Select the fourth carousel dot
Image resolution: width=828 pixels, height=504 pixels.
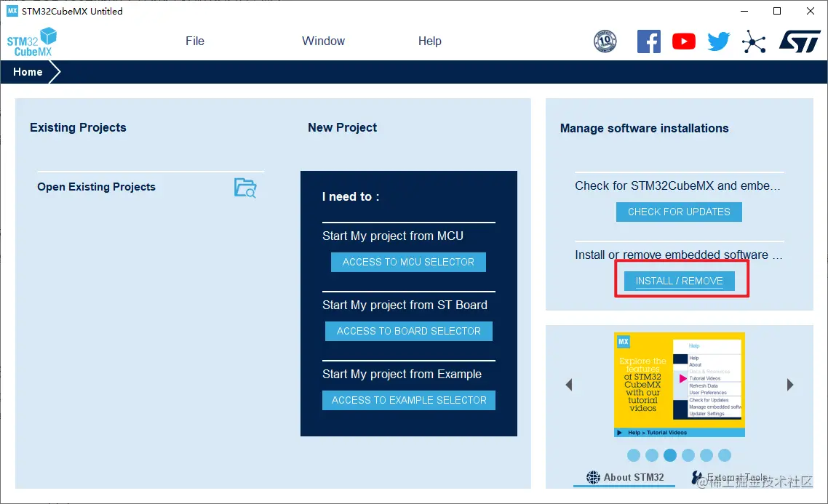point(688,455)
